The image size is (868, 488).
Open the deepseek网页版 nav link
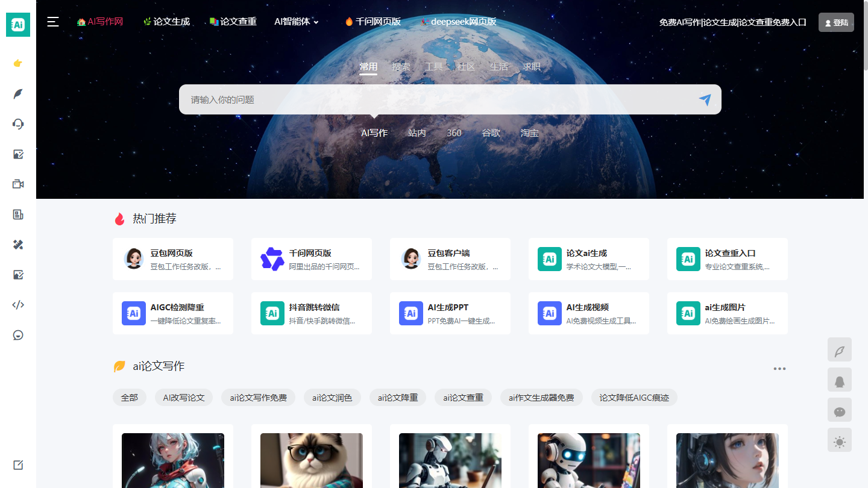tap(459, 22)
